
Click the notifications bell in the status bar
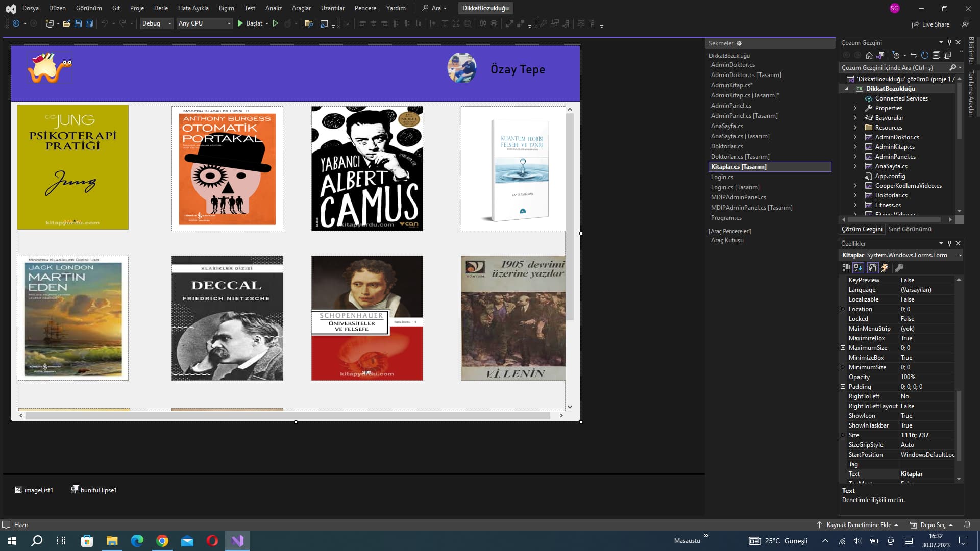point(967,524)
